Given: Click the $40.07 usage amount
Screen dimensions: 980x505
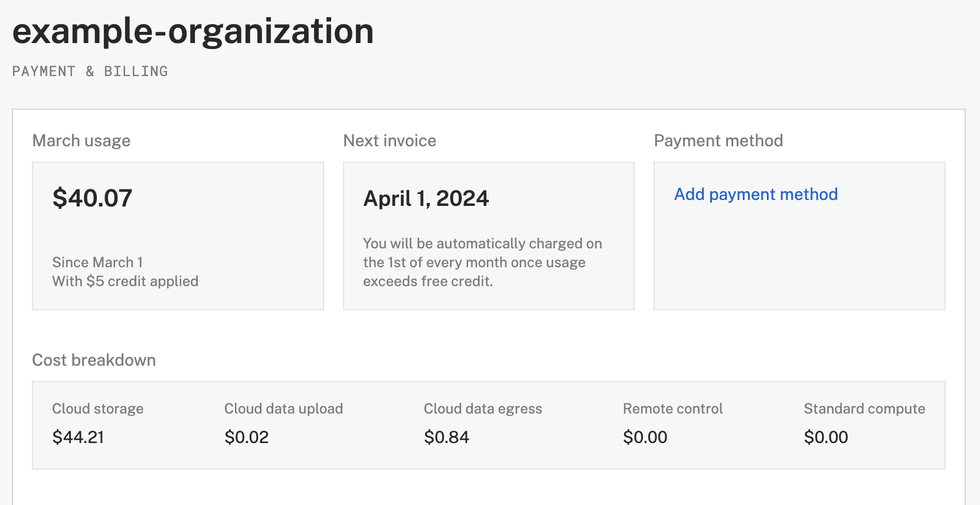Looking at the screenshot, I should coord(93,198).
